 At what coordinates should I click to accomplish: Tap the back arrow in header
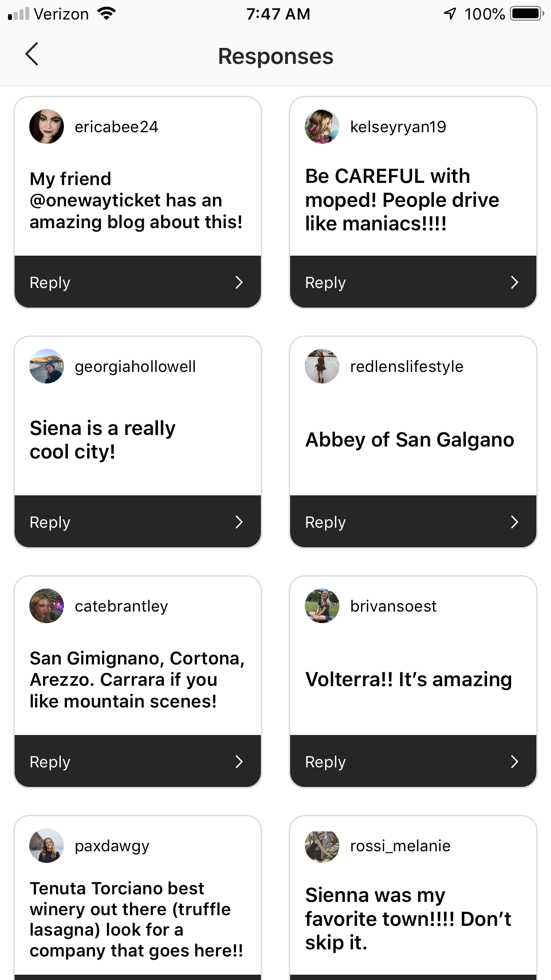tap(32, 55)
